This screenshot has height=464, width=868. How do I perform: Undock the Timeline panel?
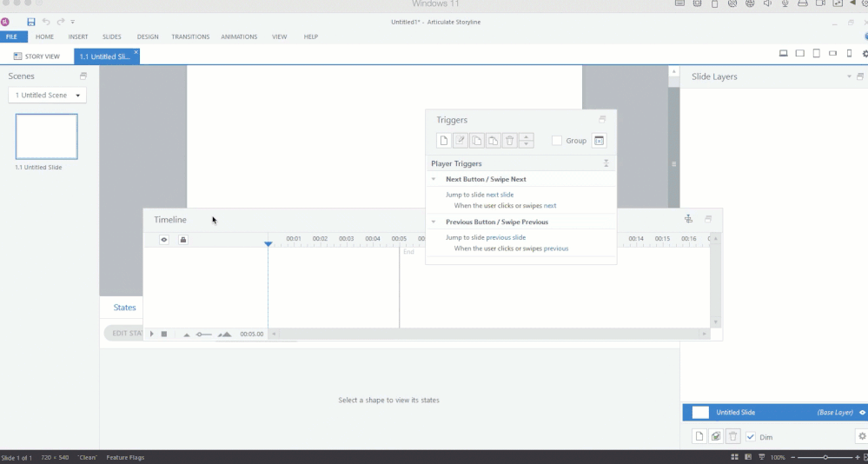(708, 219)
